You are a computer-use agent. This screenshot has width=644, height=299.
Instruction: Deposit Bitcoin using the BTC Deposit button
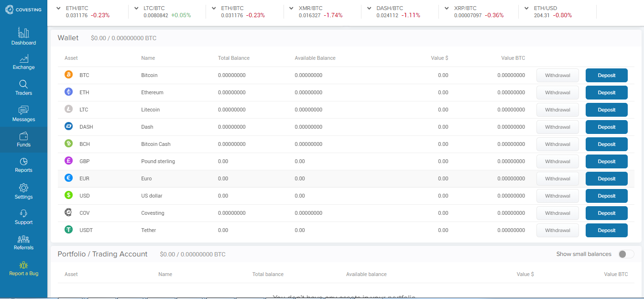606,75
